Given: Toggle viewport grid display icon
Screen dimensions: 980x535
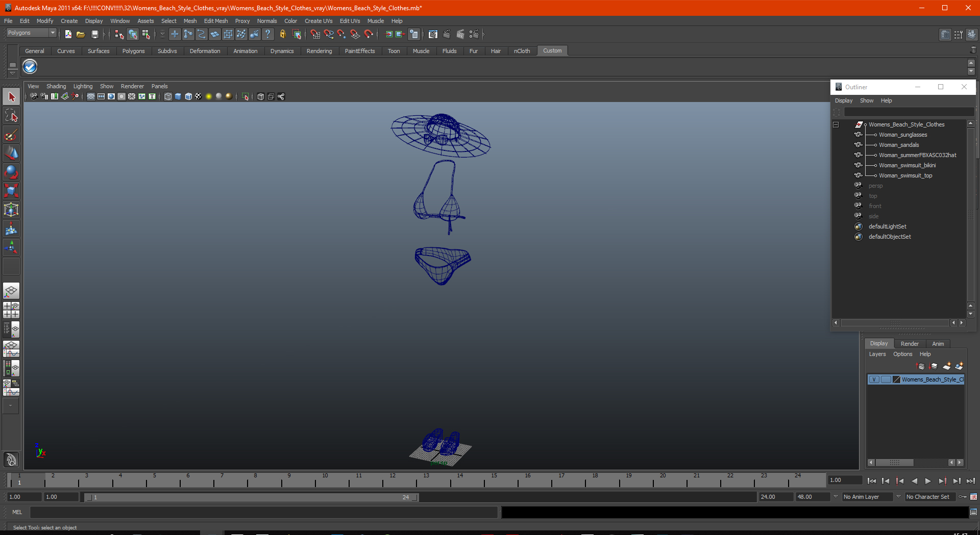Looking at the screenshot, I should click(91, 96).
